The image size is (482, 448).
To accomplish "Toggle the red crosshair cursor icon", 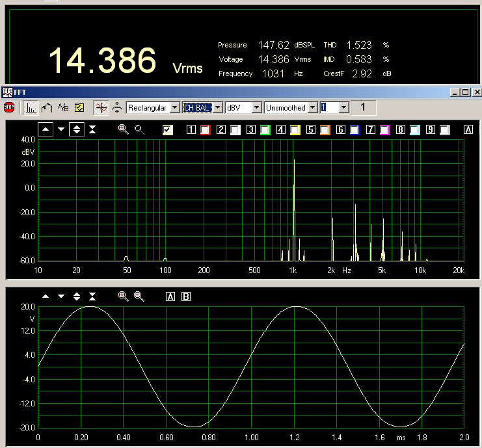I will [x=100, y=107].
